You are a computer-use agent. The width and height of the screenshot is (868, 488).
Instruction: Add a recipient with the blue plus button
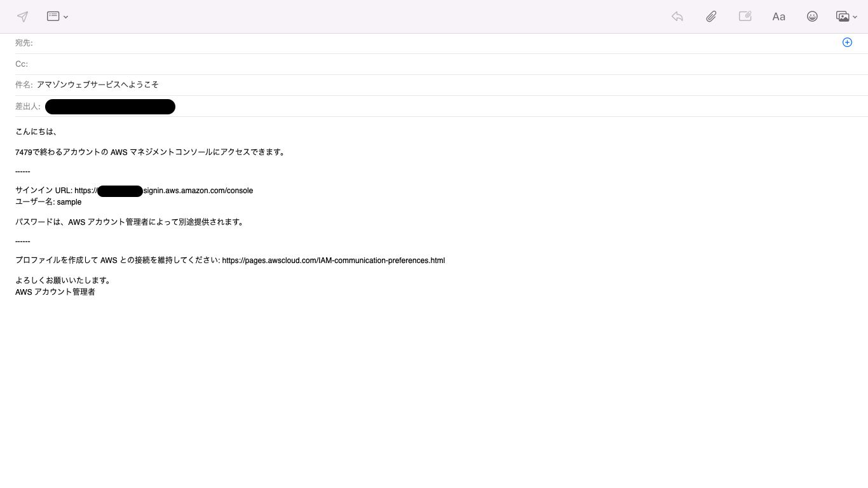pos(847,42)
